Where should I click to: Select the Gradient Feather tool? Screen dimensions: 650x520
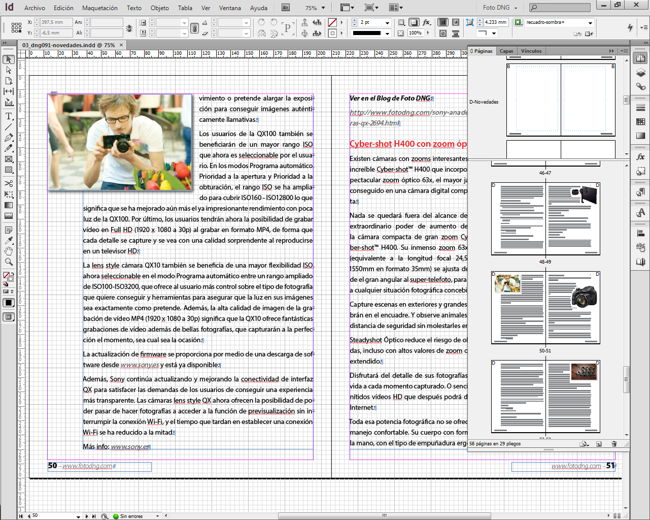click(x=8, y=216)
